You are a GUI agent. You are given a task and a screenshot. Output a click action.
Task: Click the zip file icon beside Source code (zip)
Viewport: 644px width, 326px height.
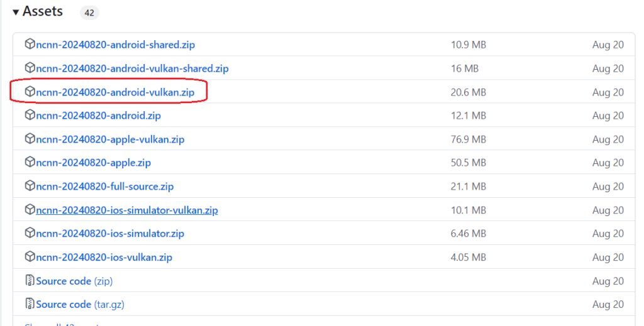pyautogui.click(x=30, y=281)
